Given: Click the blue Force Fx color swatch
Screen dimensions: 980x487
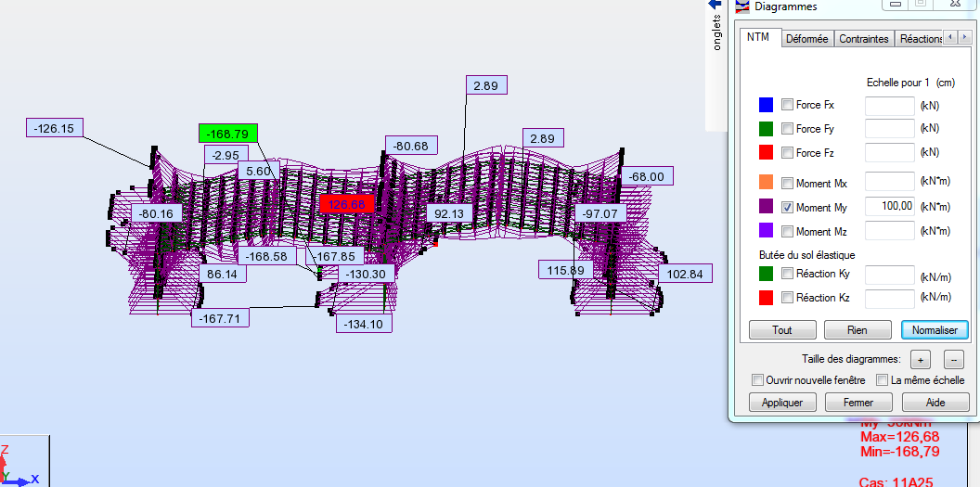Looking at the screenshot, I should pyautogui.click(x=766, y=105).
